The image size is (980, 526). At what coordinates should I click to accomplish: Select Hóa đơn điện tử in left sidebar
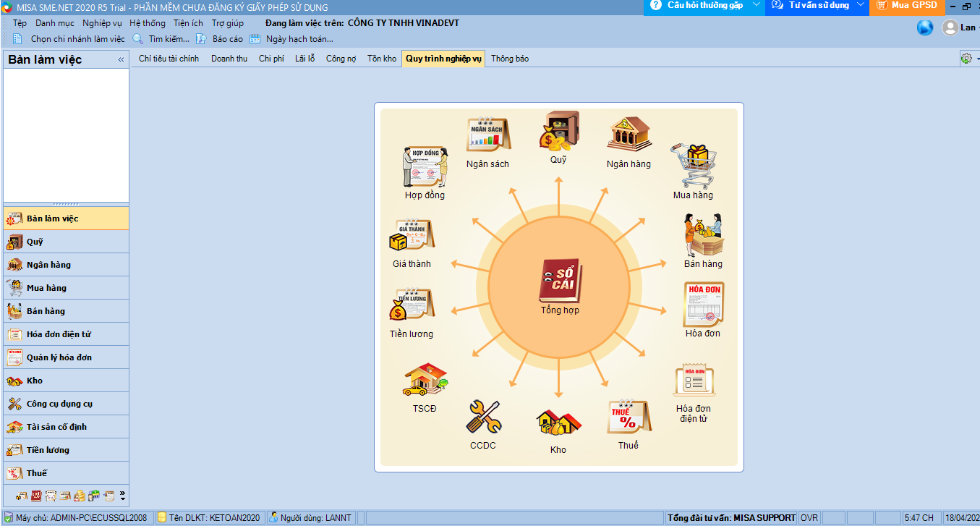(66, 334)
